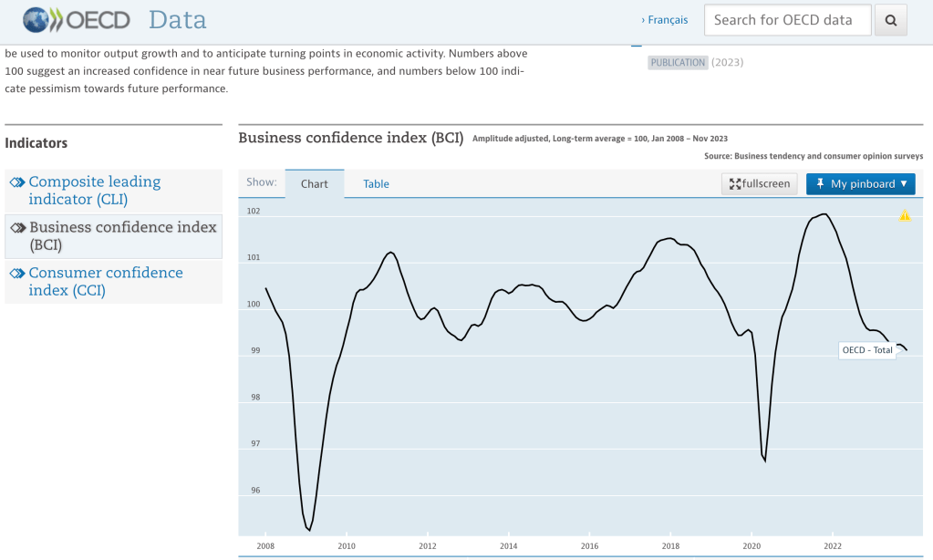Click the diamond icon beside Composite leading indicator
Screen dimensions: 933x560
(18, 182)
